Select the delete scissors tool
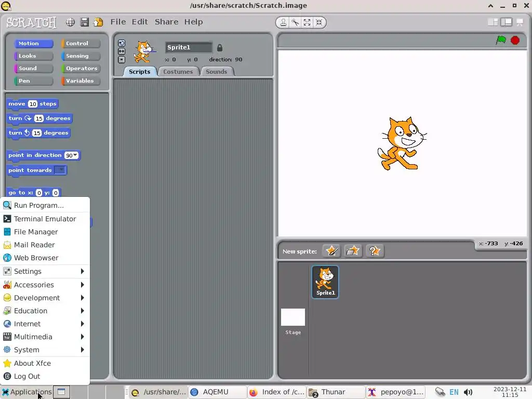Image resolution: width=532 pixels, height=399 pixels. 295,22
